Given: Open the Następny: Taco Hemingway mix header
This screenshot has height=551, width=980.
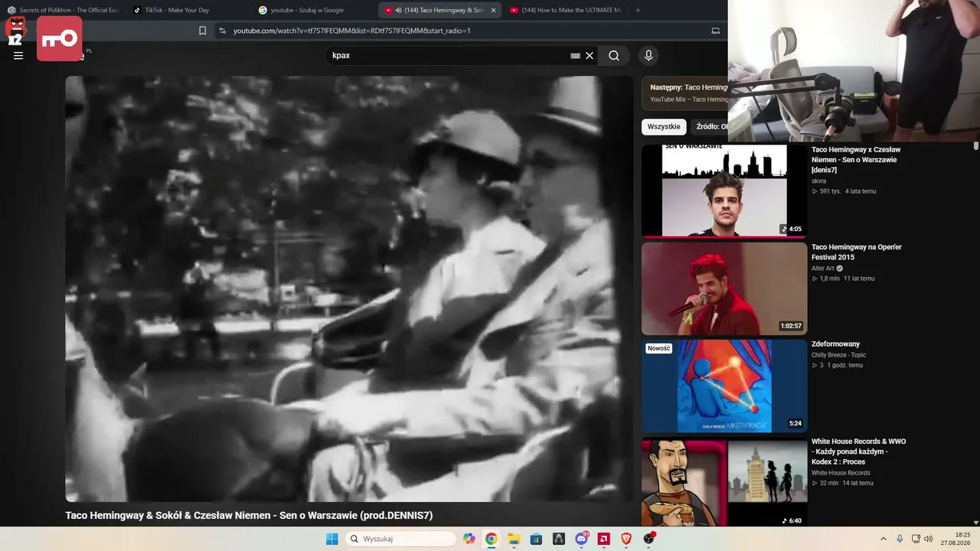Looking at the screenshot, I should 688,87.
